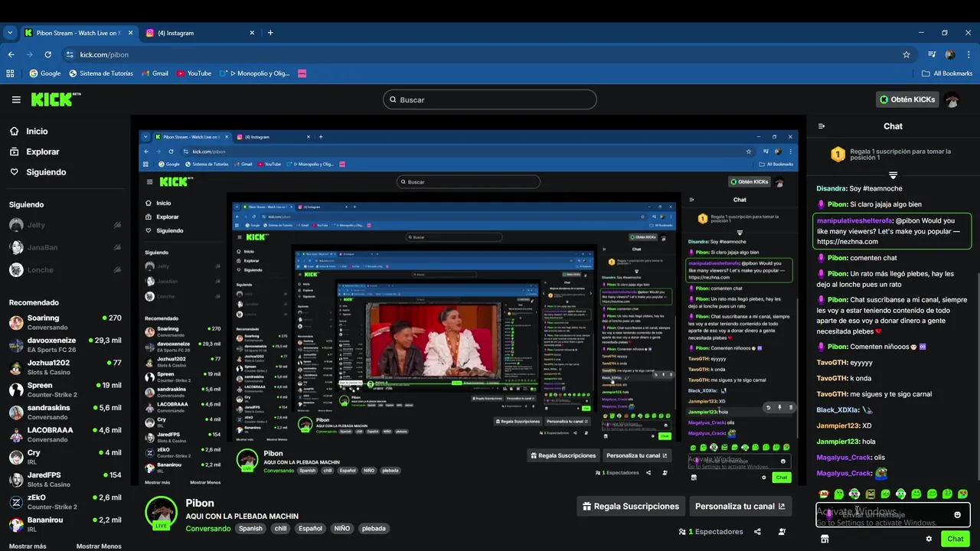Open the emote picker smiley in the message box
Screen dimensions: 980x551
tap(957, 514)
